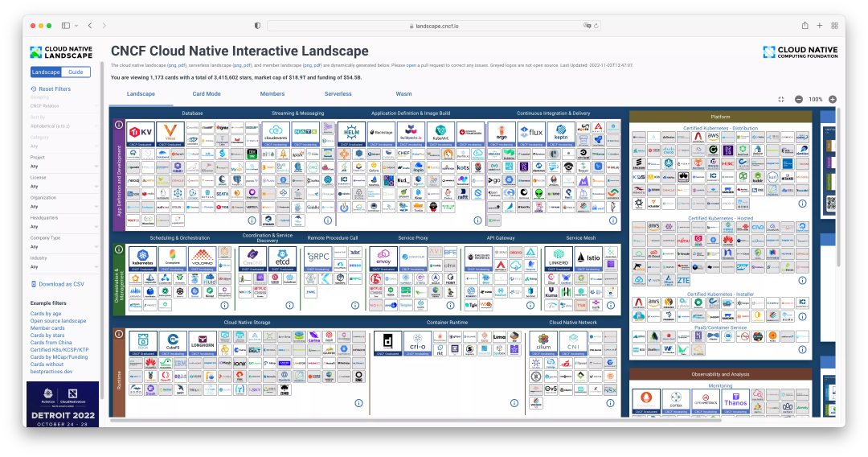
Task: Select the Helm card
Action: [351, 134]
